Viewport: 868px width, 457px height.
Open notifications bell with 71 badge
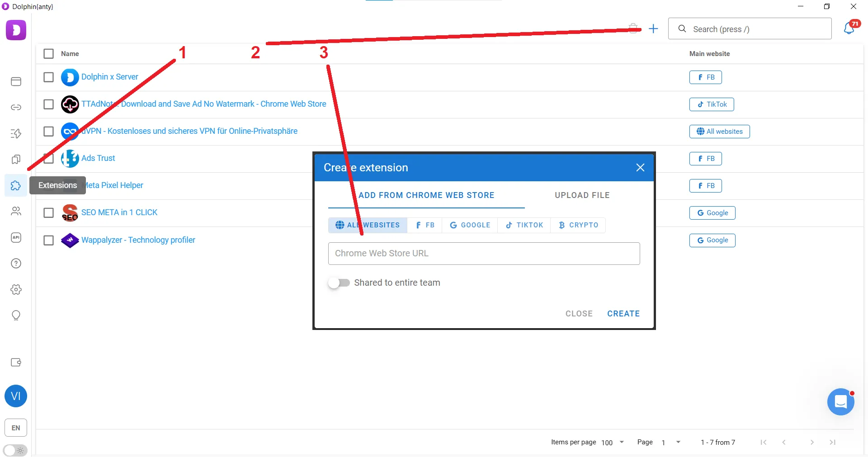click(x=849, y=28)
